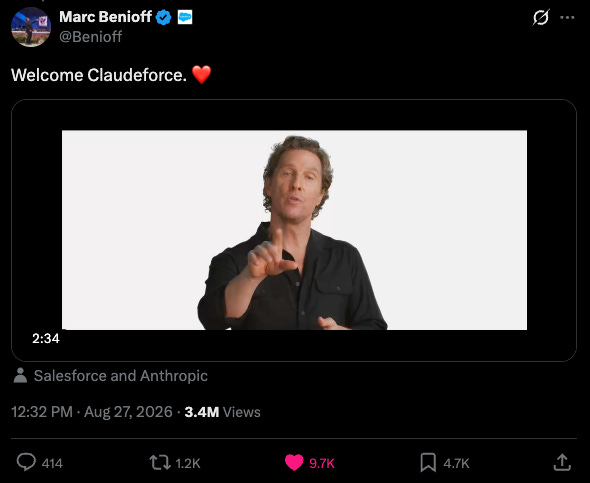The image size is (590, 483).
Task: Open Marc Benioff's profile avatar
Action: point(31,27)
